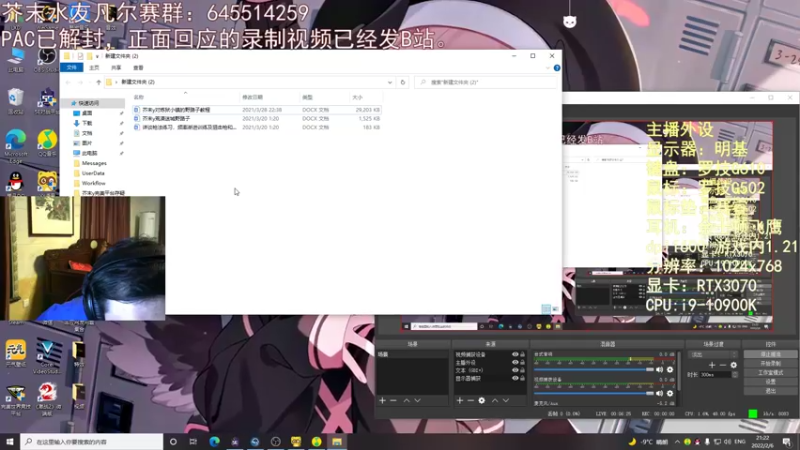Open Workflow folder in navigation pane
Screen dimensions: 800x450
click(x=93, y=183)
